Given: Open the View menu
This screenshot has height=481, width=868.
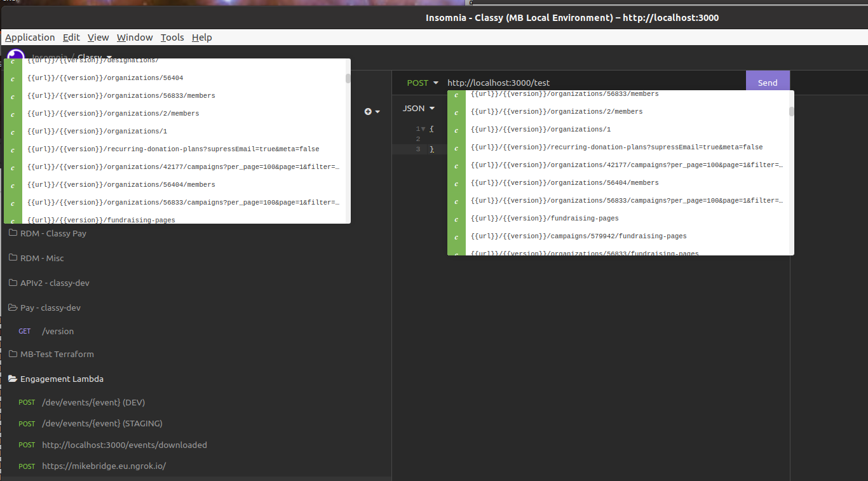Looking at the screenshot, I should click(98, 37).
